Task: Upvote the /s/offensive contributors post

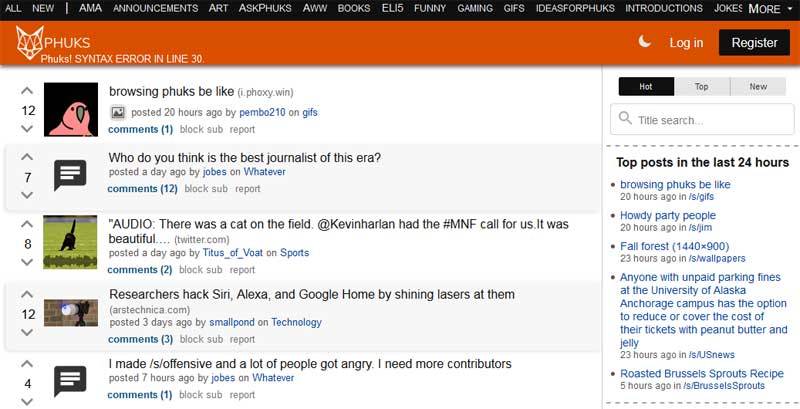Action: tap(27, 364)
